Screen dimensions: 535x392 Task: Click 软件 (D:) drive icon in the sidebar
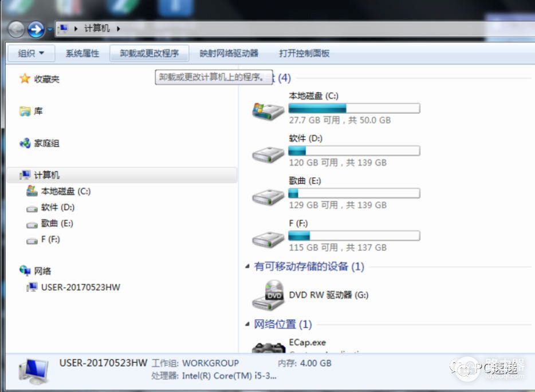pos(32,208)
